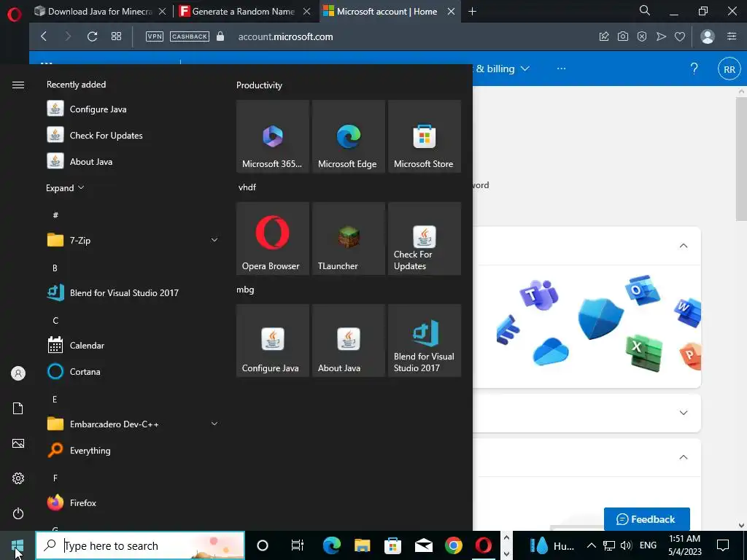The height and width of the screenshot is (560, 747).
Task: Open Edge from the taskbar
Action: 332,545
